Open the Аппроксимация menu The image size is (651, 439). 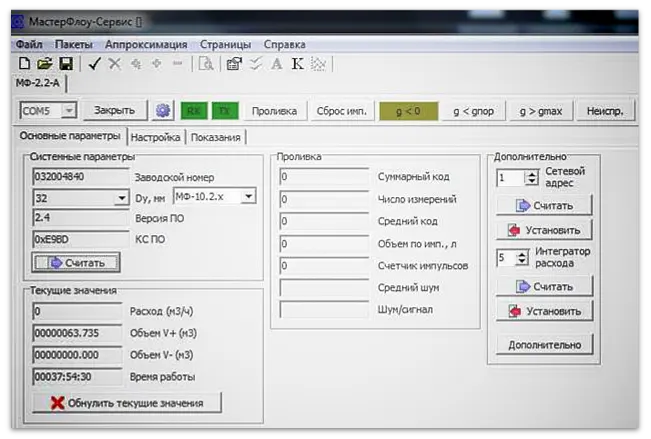click(146, 45)
